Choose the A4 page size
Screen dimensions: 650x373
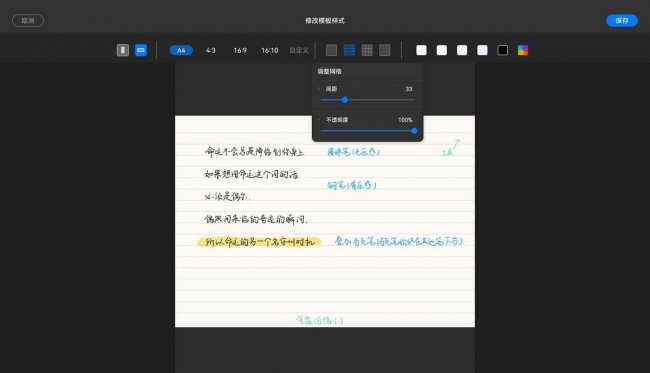[x=181, y=50]
